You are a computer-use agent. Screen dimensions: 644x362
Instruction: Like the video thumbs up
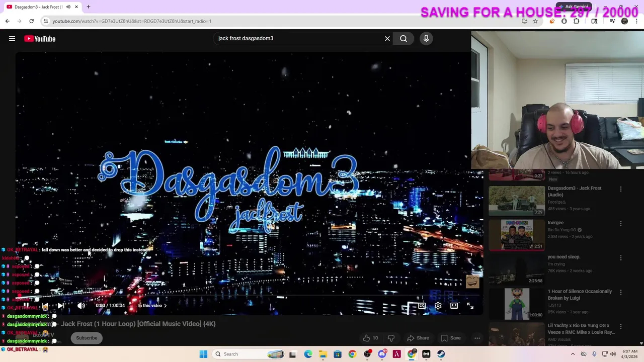[370, 338]
